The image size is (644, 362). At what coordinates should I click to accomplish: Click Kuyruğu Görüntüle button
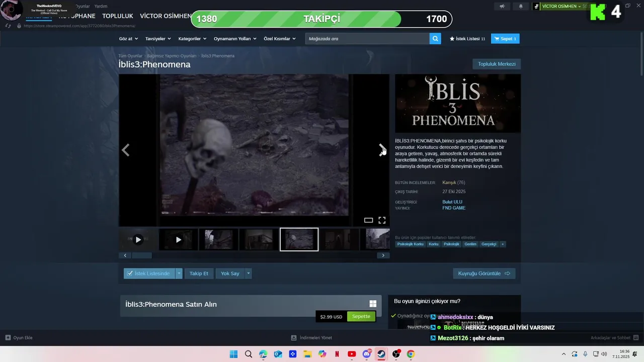(x=484, y=274)
